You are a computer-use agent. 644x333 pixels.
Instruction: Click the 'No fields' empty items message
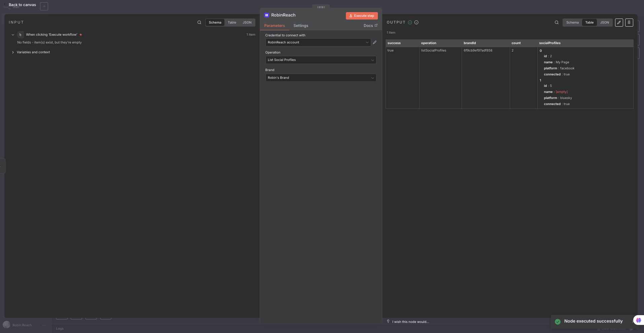click(x=49, y=42)
